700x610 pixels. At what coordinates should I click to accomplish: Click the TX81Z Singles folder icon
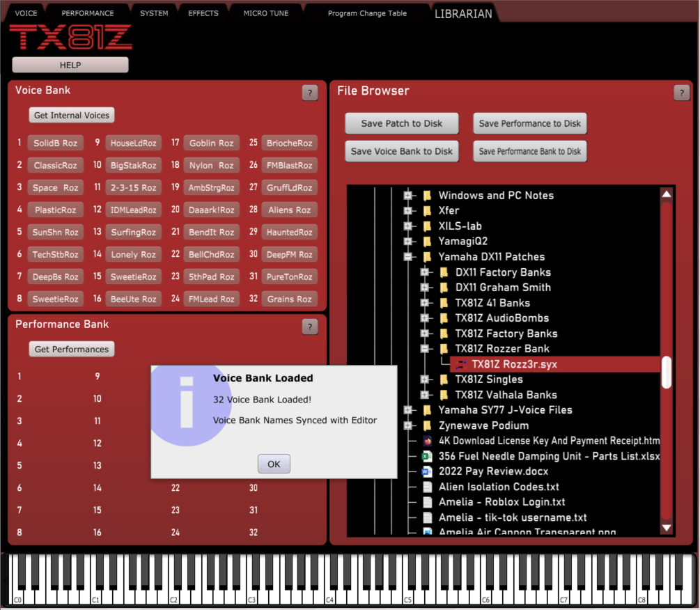click(x=444, y=380)
